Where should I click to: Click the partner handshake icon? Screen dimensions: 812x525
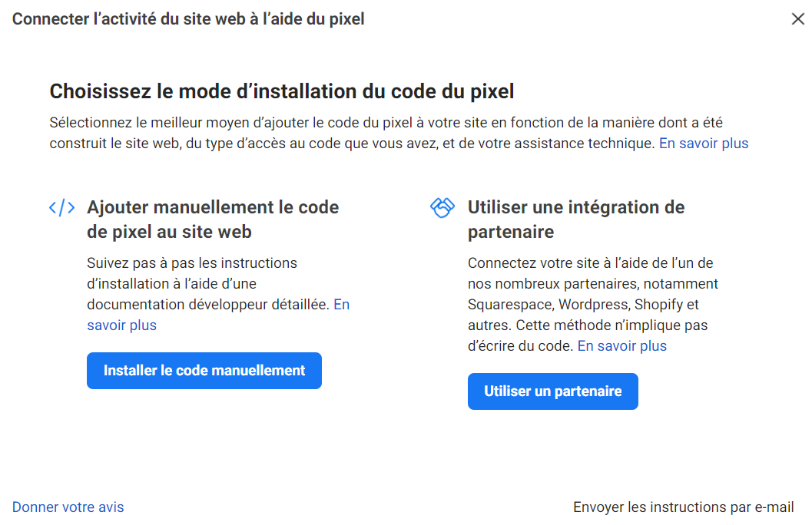(x=442, y=207)
